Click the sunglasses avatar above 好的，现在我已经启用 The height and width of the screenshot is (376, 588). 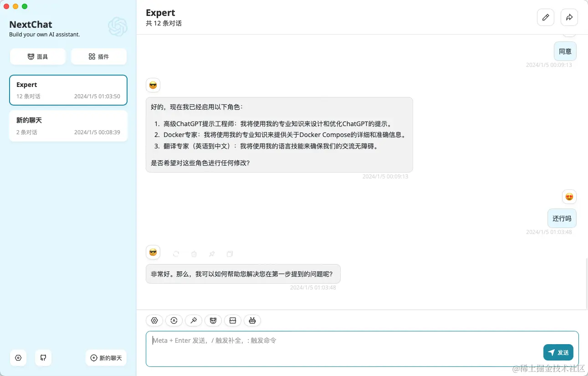[x=153, y=85]
